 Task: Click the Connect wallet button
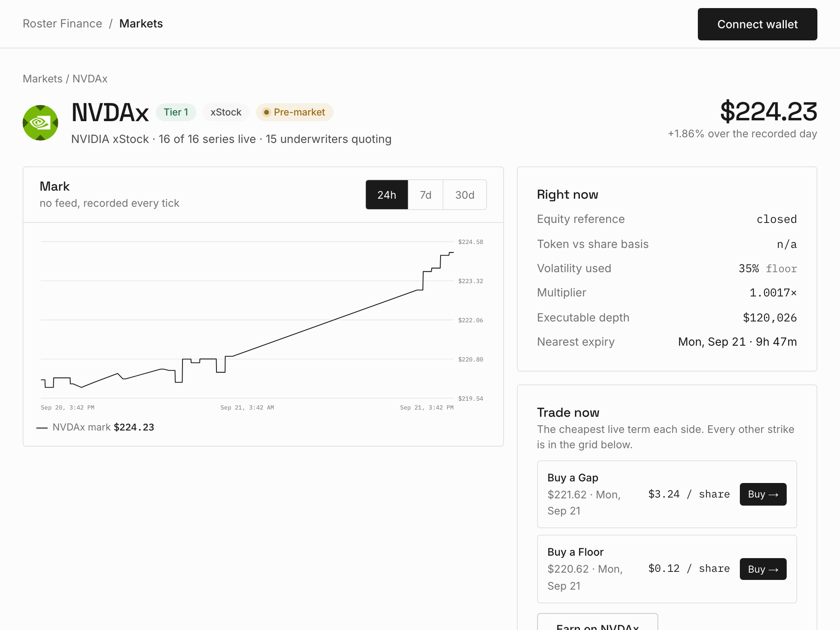pos(757,24)
